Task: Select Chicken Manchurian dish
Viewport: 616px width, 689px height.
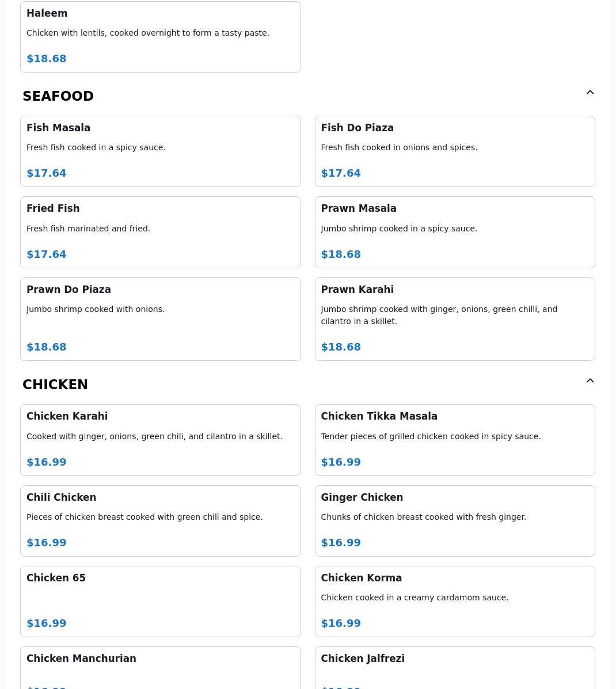Action: point(160,668)
